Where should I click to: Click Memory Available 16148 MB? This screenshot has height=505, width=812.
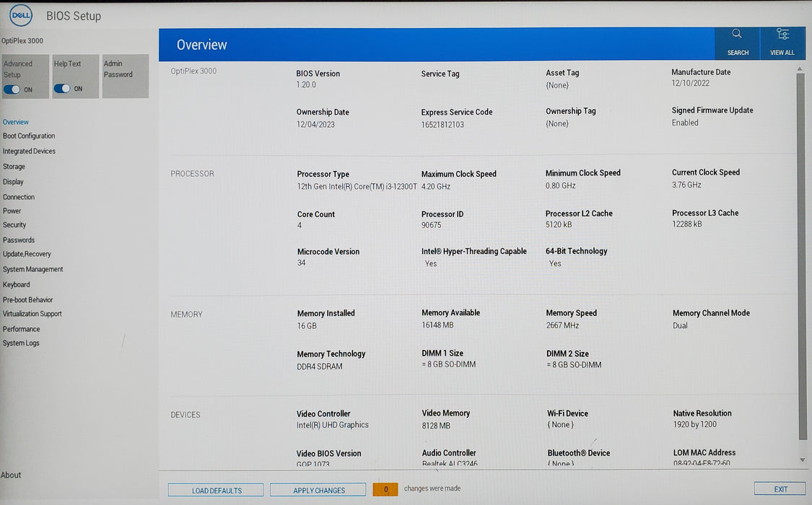point(437,325)
